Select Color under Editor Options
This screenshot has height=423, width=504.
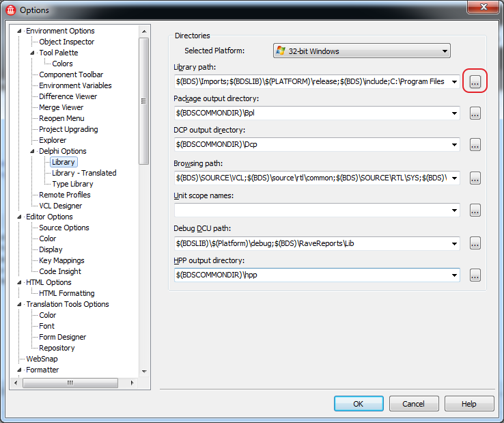(x=48, y=238)
